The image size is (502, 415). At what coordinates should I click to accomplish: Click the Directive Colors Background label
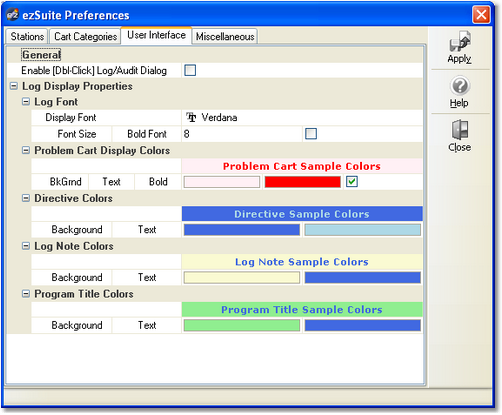tap(77, 230)
